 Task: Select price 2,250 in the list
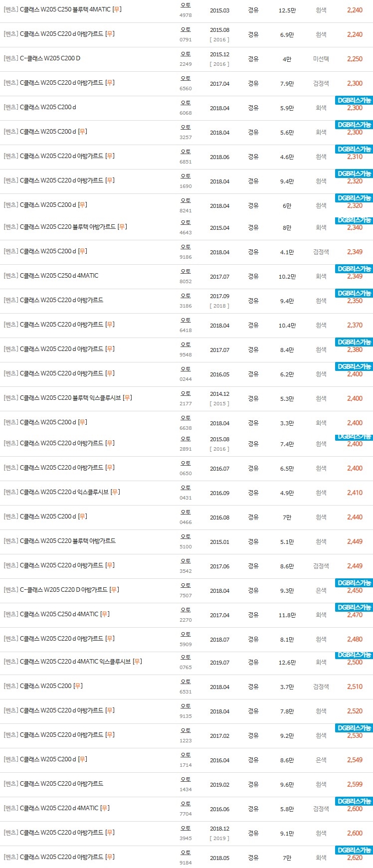(355, 59)
